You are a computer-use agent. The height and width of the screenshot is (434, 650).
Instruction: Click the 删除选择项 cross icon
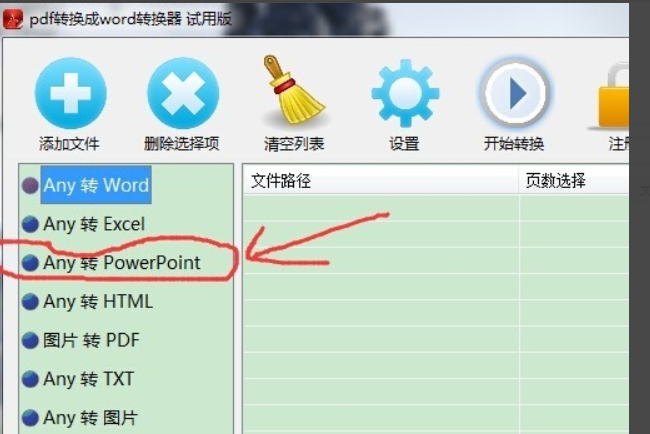[183, 93]
